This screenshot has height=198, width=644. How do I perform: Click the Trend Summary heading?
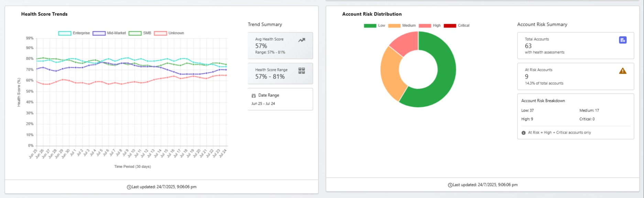pyautogui.click(x=265, y=24)
